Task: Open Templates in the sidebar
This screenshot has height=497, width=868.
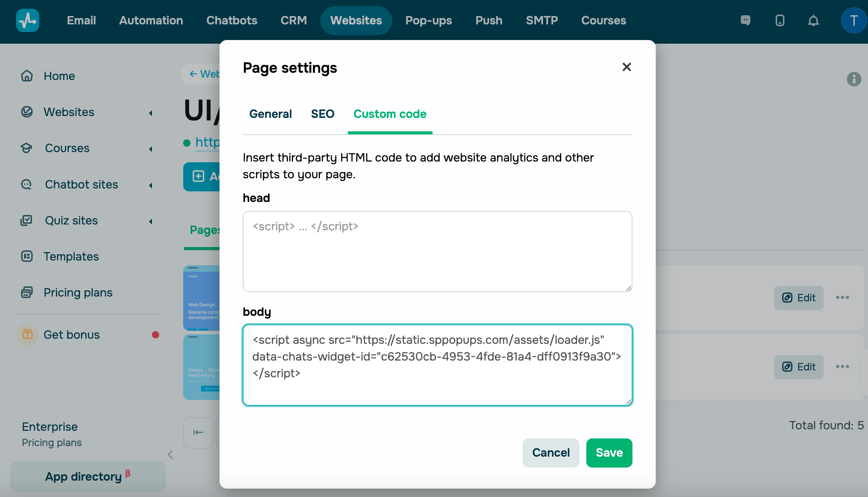Action: (71, 257)
